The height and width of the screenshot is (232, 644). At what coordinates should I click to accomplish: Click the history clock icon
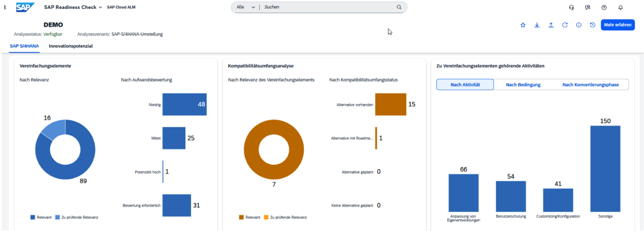pyautogui.click(x=592, y=25)
